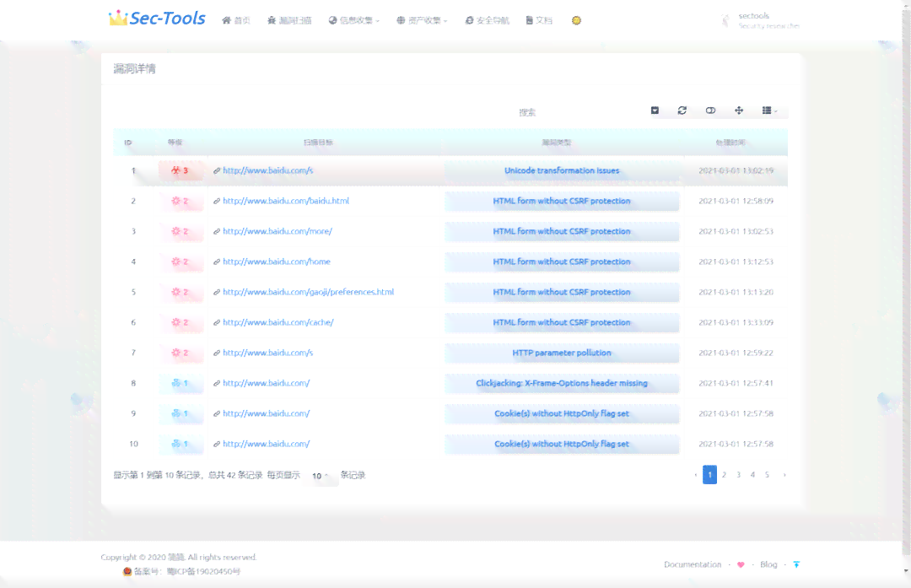This screenshot has width=911, height=588.
Task: Open the http://www.baidu.com/more/ link
Action: (x=278, y=231)
